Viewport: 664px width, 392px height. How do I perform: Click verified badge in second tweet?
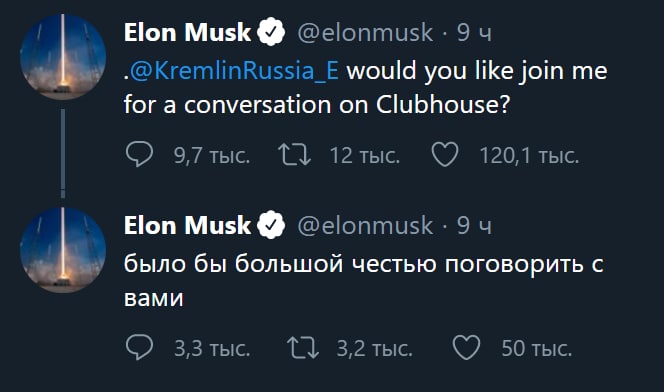click(x=271, y=225)
